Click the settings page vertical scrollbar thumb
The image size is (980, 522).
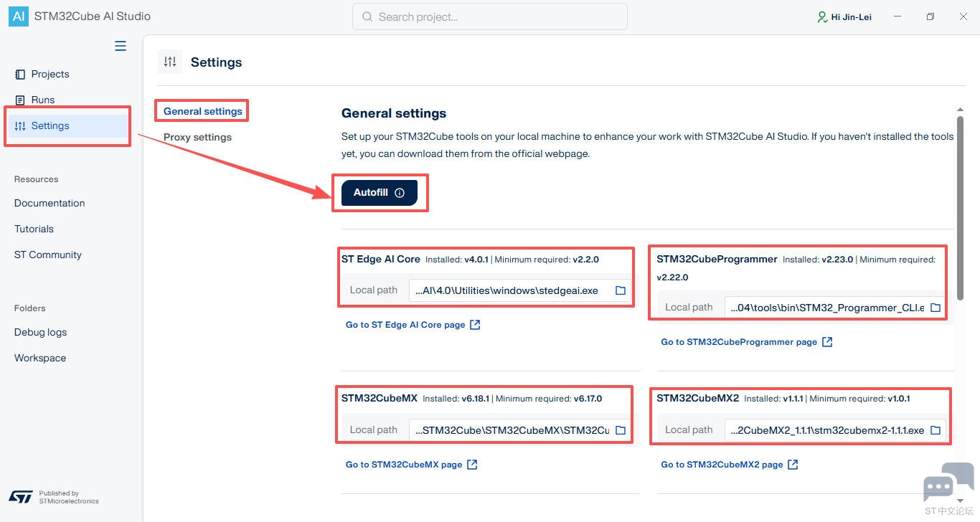[960, 208]
